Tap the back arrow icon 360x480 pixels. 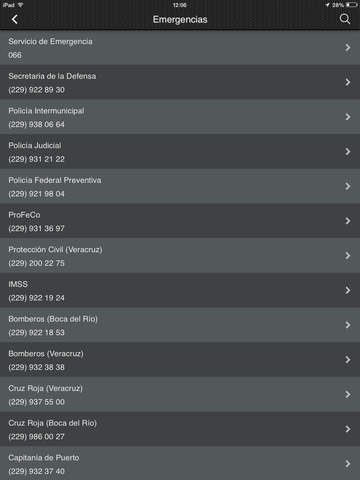pyautogui.click(x=15, y=19)
